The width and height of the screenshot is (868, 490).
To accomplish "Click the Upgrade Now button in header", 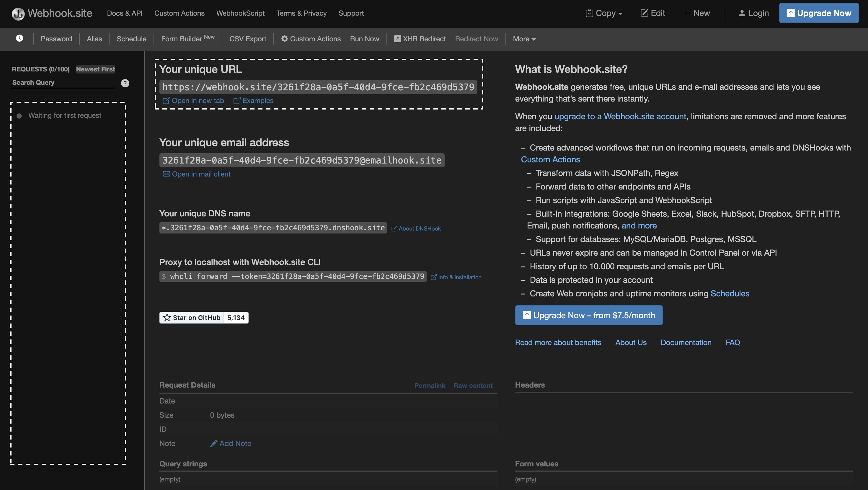I will [x=819, y=13].
